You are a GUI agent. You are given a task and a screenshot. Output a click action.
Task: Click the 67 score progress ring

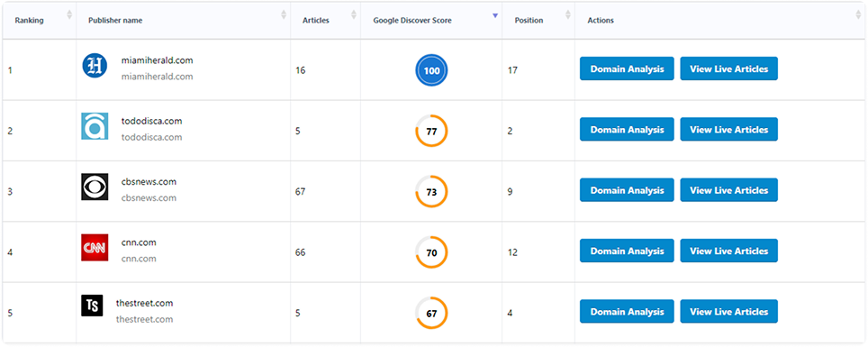pos(431,313)
